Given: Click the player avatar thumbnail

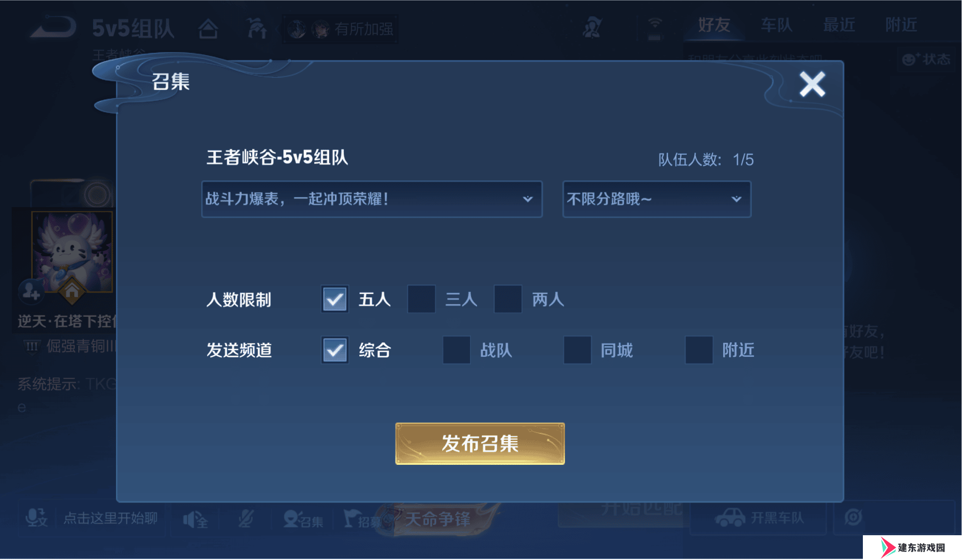Looking at the screenshot, I should [72, 252].
